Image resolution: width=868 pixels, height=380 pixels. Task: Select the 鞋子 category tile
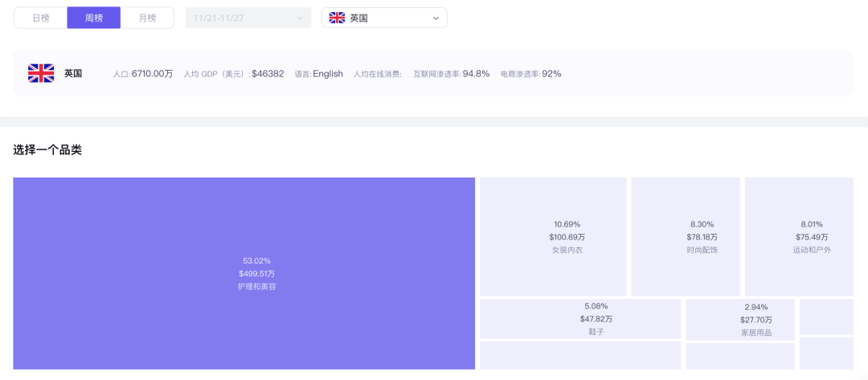(580, 319)
